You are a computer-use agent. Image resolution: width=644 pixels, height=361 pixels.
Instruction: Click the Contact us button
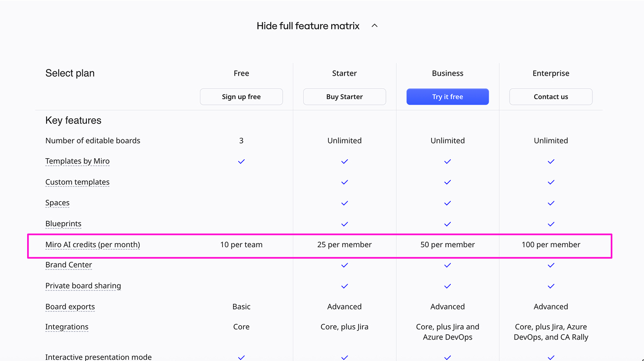point(551,97)
